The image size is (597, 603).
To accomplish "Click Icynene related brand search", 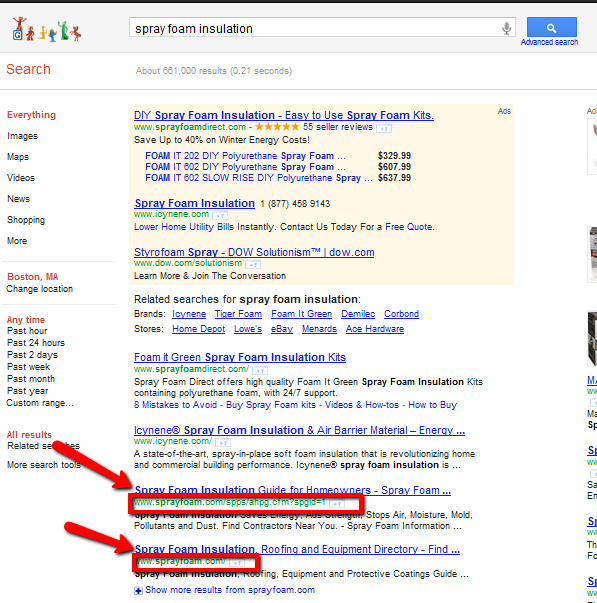I will (x=189, y=314).
